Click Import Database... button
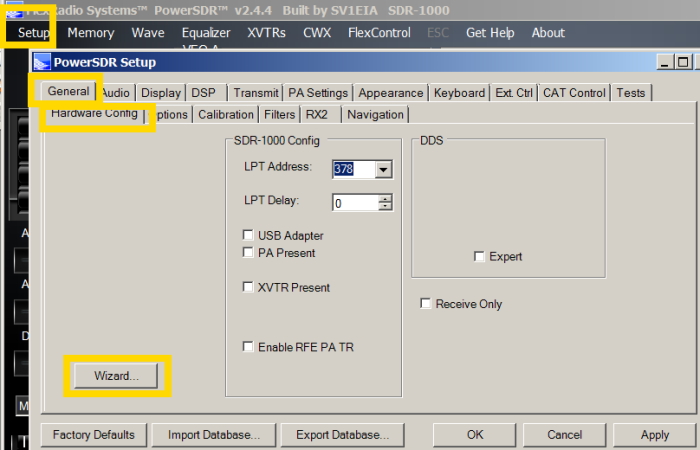 pyautogui.click(x=213, y=435)
